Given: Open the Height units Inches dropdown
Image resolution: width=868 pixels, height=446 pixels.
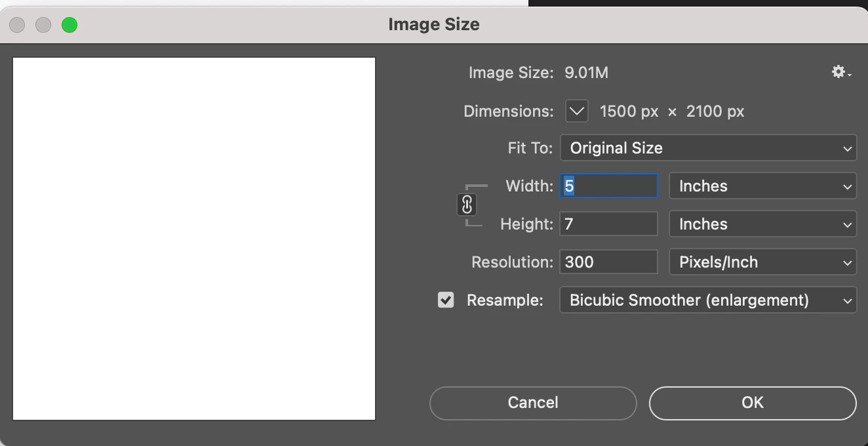Looking at the screenshot, I should click(762, 224).
